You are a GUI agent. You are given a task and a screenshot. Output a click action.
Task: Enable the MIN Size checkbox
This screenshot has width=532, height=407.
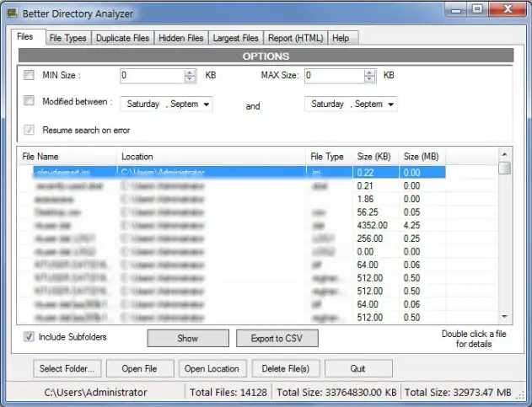pos(29,75)
